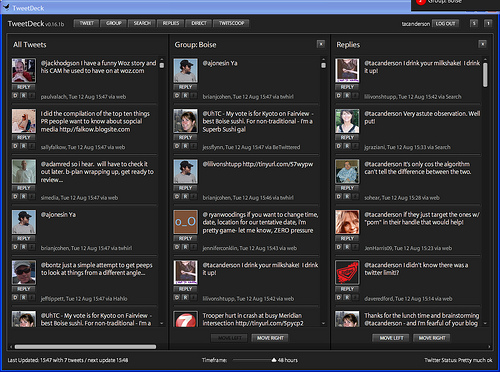Open the tinyurl link in Trooper hurt tweet

click(x=269, y=323)
